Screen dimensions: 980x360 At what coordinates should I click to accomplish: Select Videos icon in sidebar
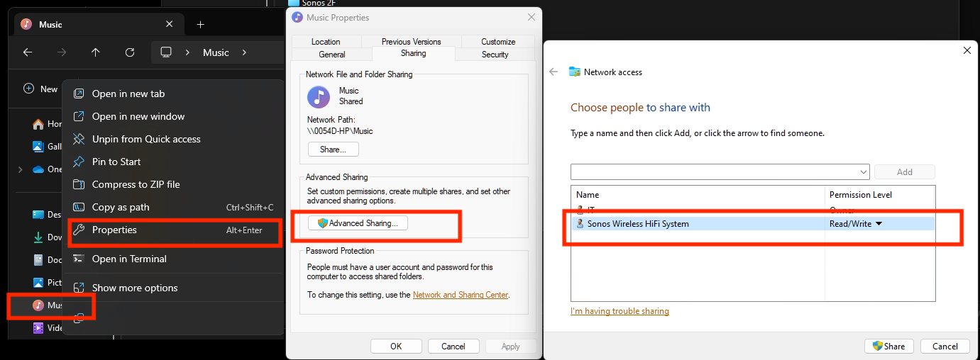tap(38, 328)
